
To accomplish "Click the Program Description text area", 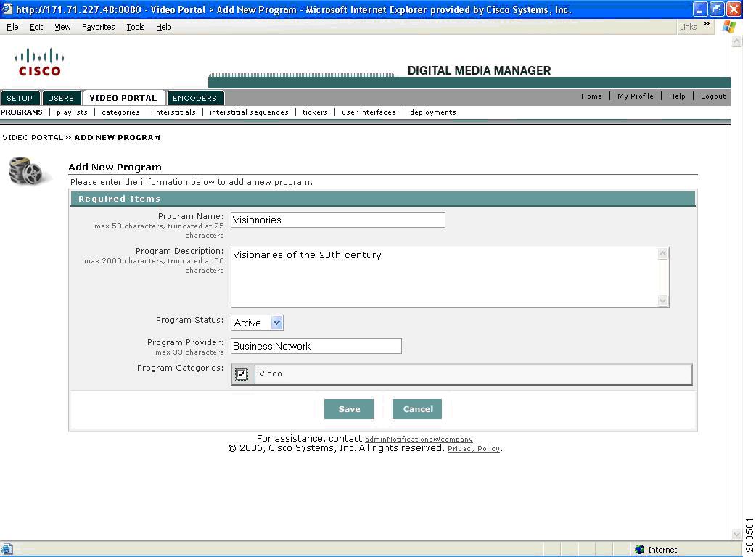I will (444, 277).
